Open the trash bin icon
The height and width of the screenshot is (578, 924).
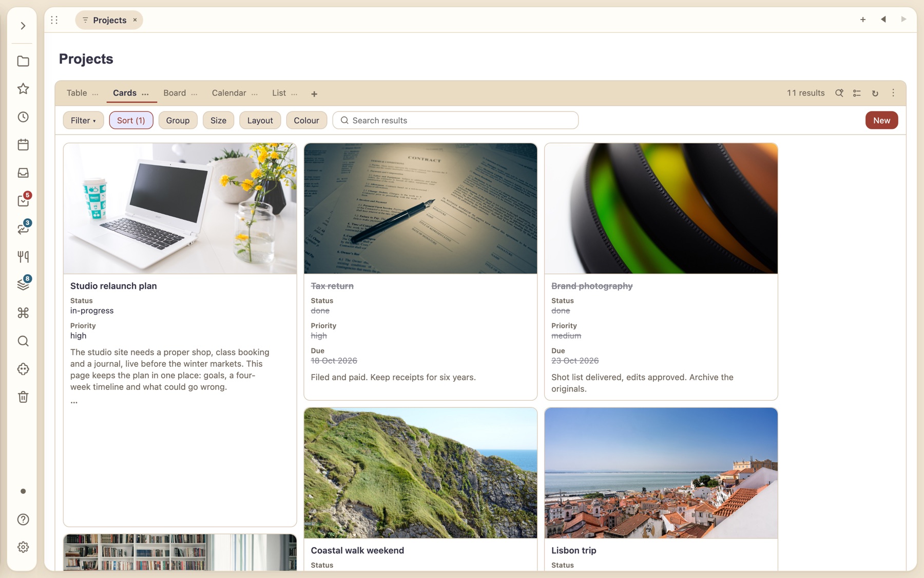pyautogui.click(x=23, y=397)
